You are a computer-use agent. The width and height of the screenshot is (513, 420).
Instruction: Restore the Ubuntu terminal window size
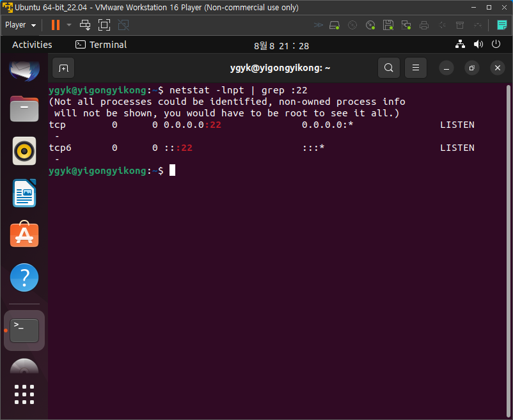(x=472, y=68)
